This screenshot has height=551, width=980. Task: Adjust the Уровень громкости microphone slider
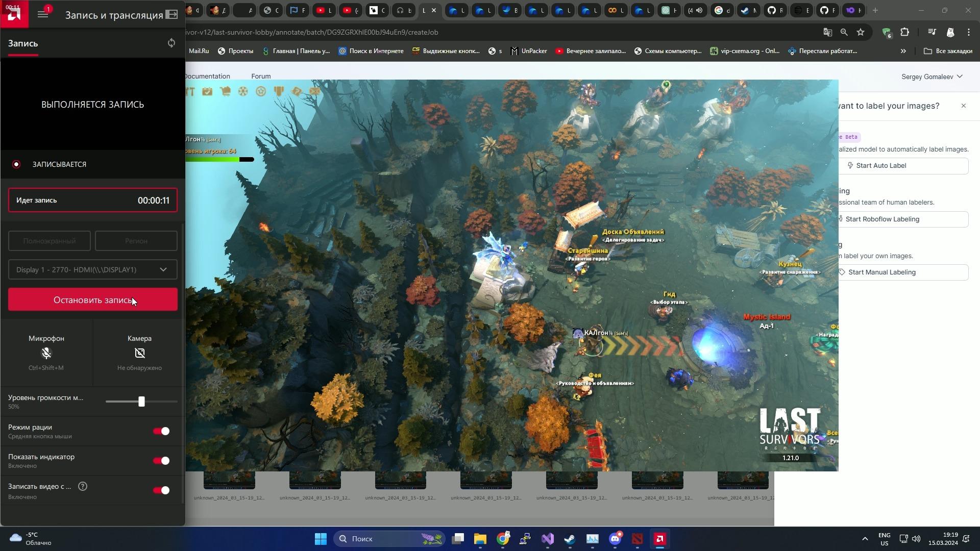(x=141, y=402)
